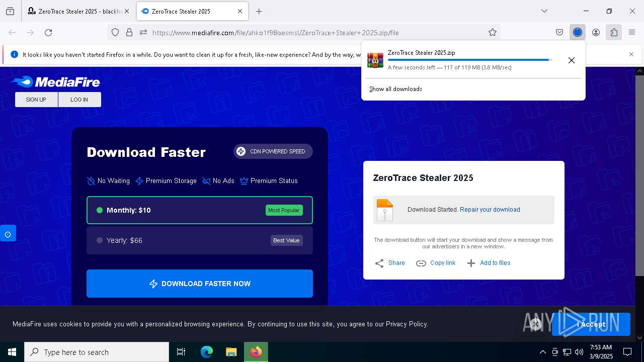Click Copy link
This screenshot has height=362, width=644.
436,263
